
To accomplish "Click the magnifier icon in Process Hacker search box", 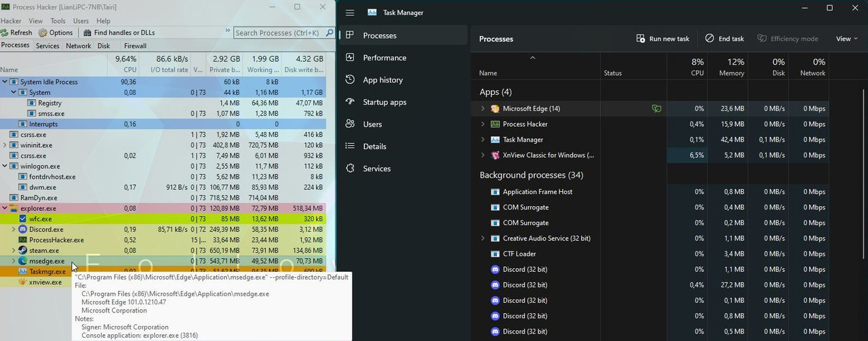I will click(330, 33).
